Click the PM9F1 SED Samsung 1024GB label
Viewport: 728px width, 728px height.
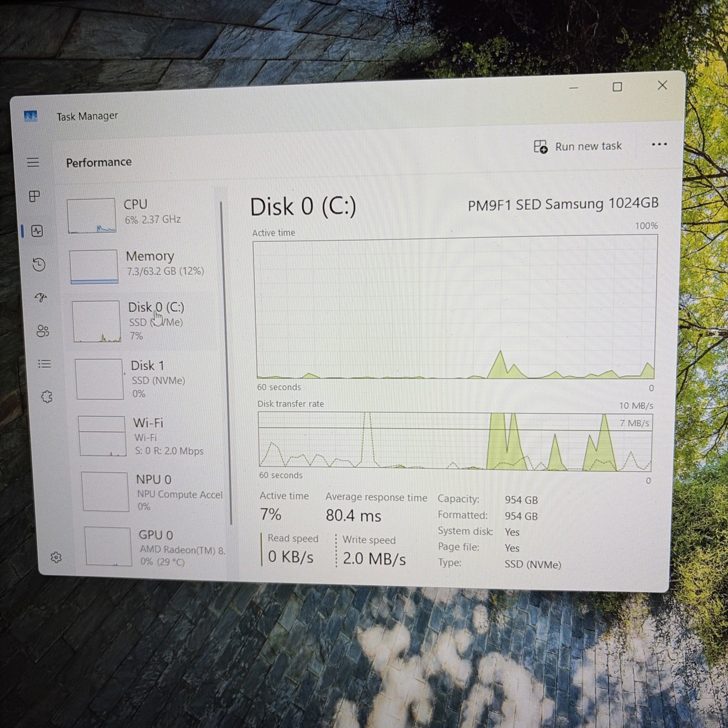(563, 204)
